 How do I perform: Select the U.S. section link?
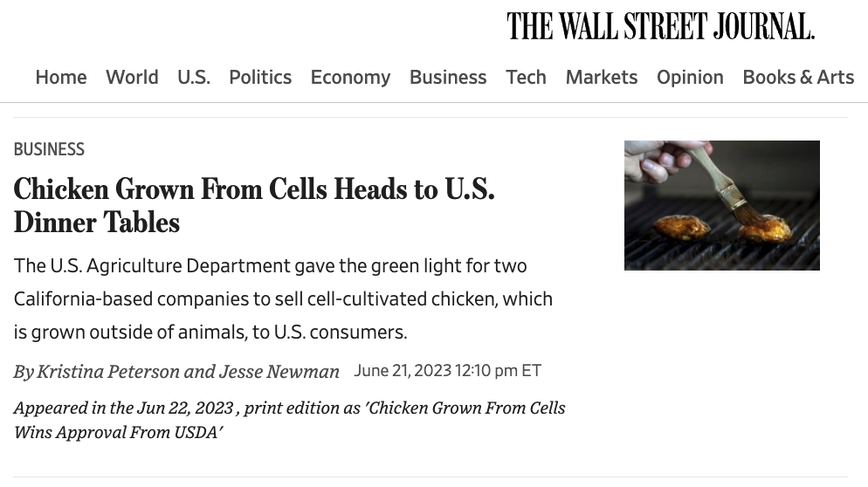coord(194,77)
